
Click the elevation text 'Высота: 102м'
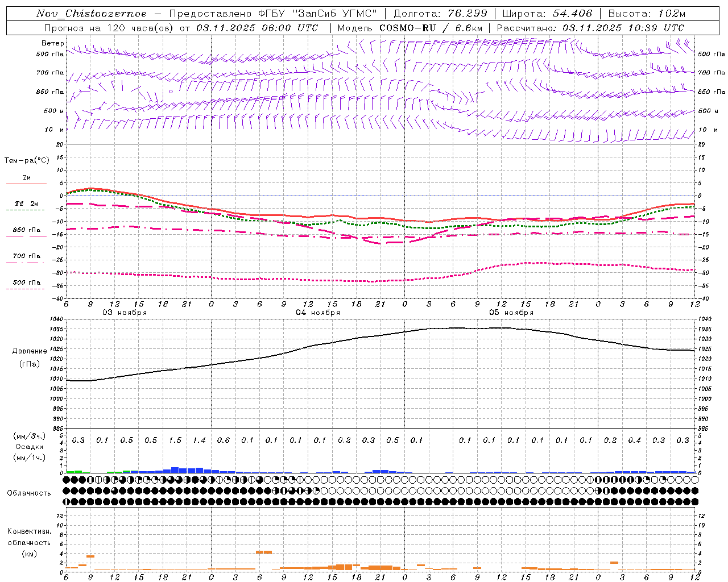coord(647,14)
